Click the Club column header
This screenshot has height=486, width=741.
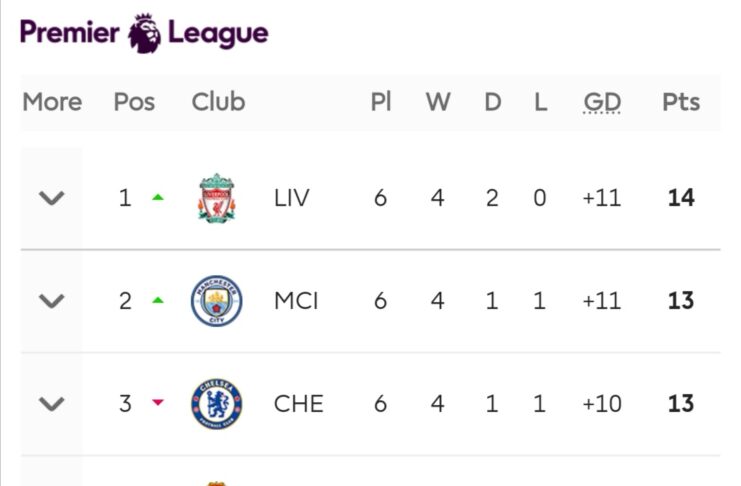tap(218, 102)
